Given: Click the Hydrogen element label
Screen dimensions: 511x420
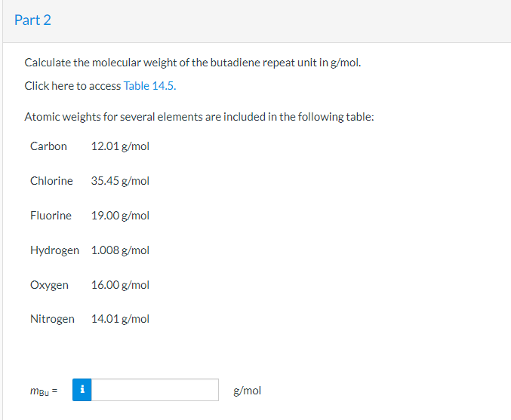Looking at the screenshot, I should click(x=55, y=250).
